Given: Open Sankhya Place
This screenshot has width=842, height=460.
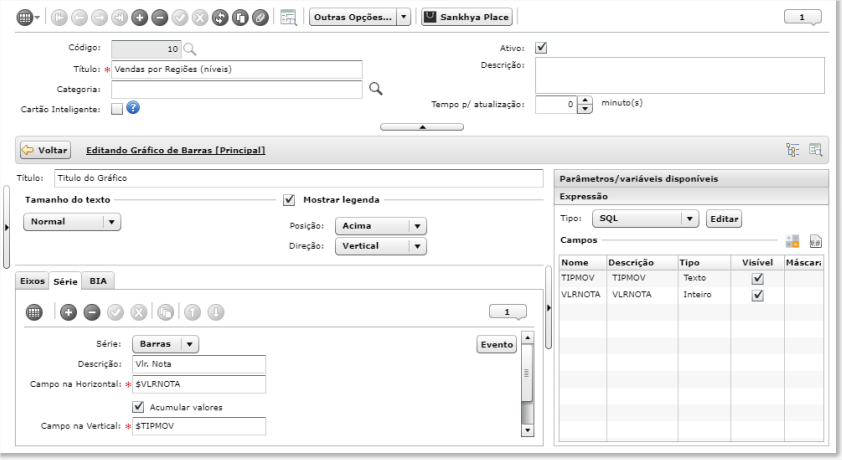Looking at the screenshot, I should click(x=467, y=17).
